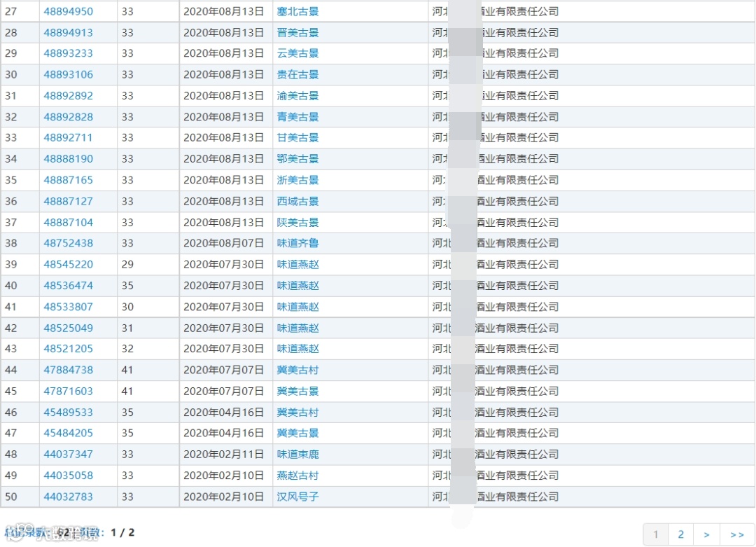Viewport: 756px width, 547px height.
Task: Open registration number 45484205 link
Action: tap(68, 434)
